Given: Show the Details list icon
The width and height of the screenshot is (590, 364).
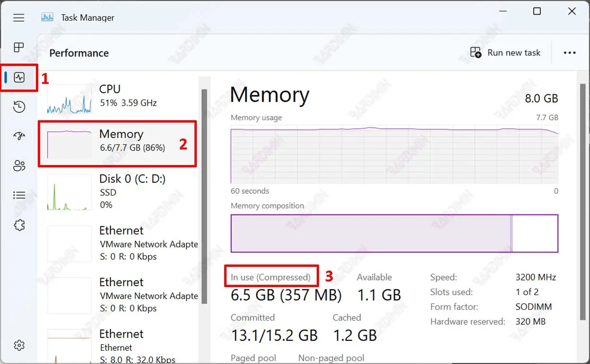Looking at the screenshot, I should point(19,195).
